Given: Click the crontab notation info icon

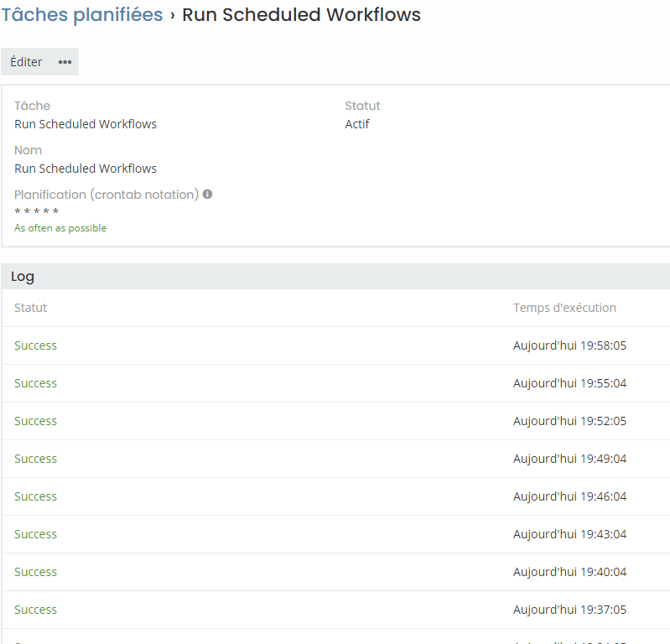Looking at the screenshot, I should click(x=207, y=195).
